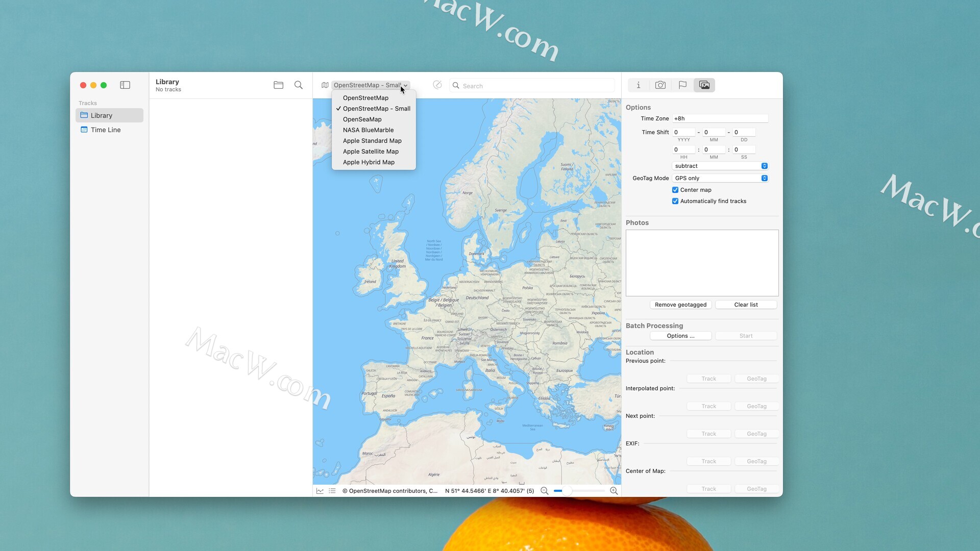Viewport: 980px width, 551px height.
Task: Open the info inspector tab
Action: (x=638, y=85)
